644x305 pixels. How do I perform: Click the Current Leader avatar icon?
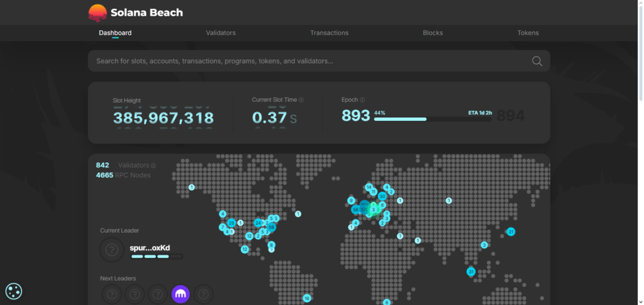pos(112,250)
